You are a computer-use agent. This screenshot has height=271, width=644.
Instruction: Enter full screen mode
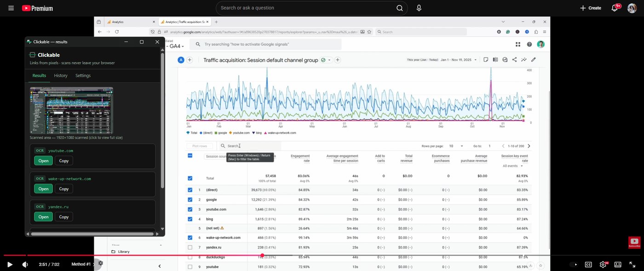(632, 265)
